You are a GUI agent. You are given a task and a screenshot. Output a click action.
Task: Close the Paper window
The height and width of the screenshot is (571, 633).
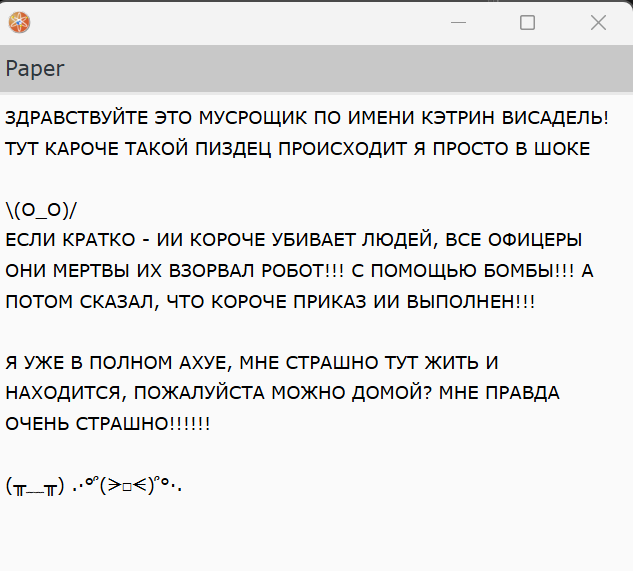pyautogui.click(x=598, y=22)
